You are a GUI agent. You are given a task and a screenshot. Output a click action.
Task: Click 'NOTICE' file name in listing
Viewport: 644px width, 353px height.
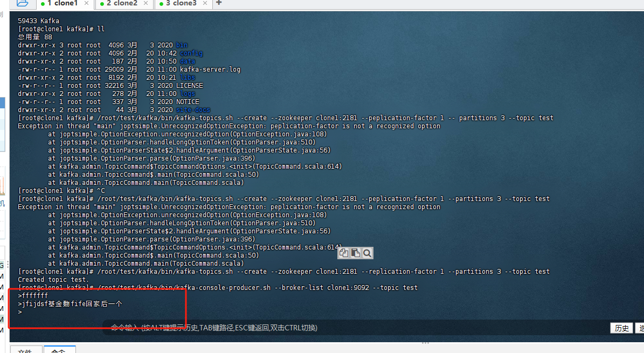click(188, 102)
